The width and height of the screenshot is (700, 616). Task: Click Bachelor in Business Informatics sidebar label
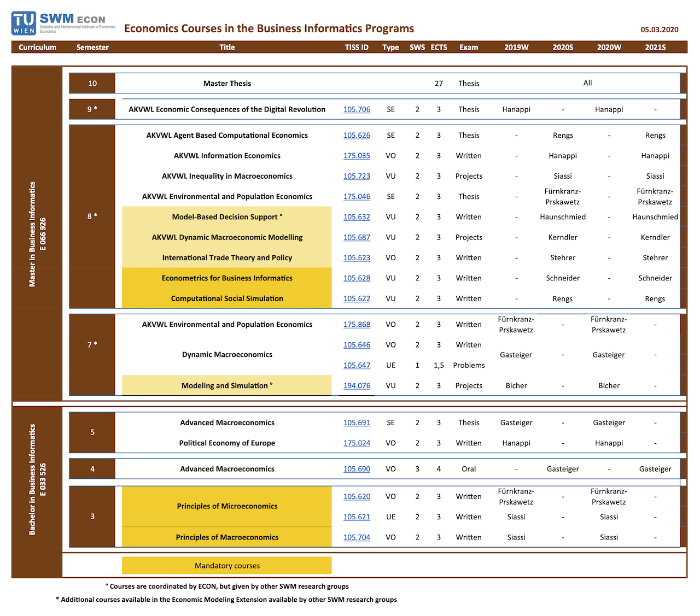tap(37, 479)
